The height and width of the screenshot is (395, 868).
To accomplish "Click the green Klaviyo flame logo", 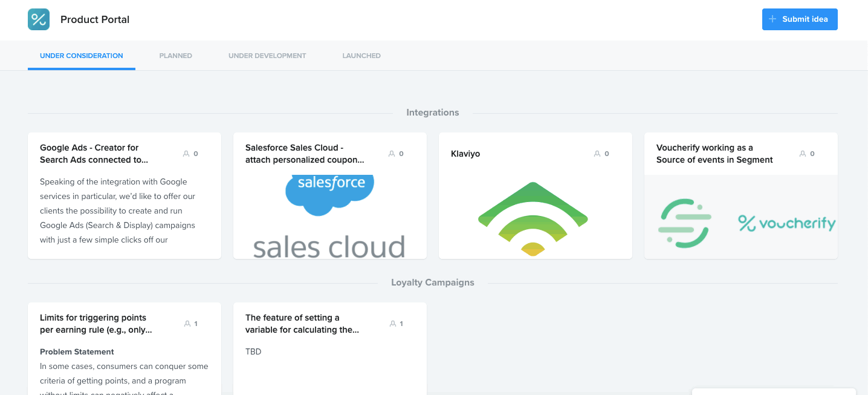I will pos(534,218).
